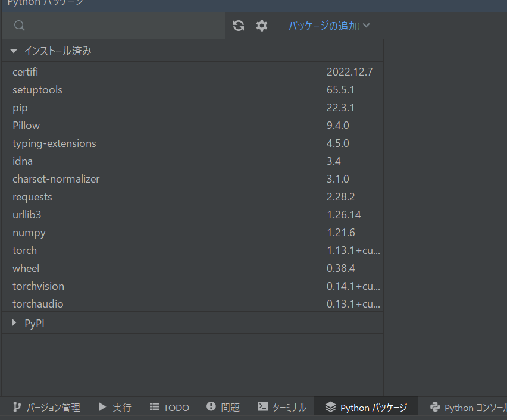Image resolution: width=507 pixels, height=420 pixels.
Task: Open the 問題 tool window
Action: (x=223, y=407)
